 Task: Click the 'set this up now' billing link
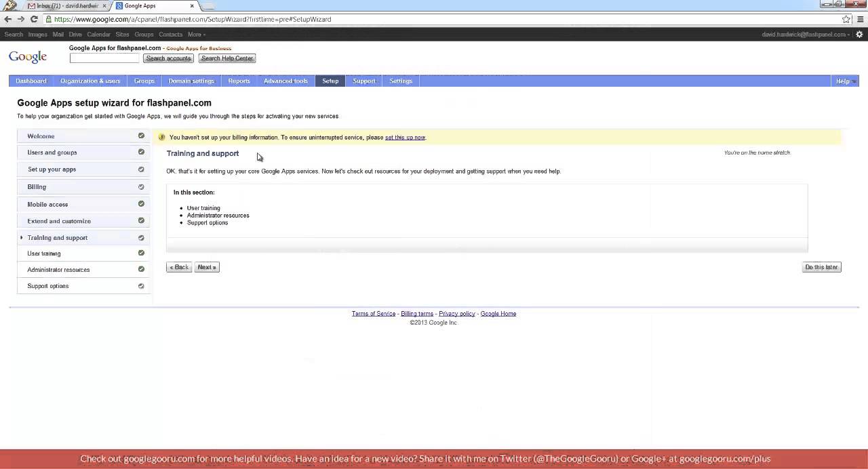click(405, 138)
